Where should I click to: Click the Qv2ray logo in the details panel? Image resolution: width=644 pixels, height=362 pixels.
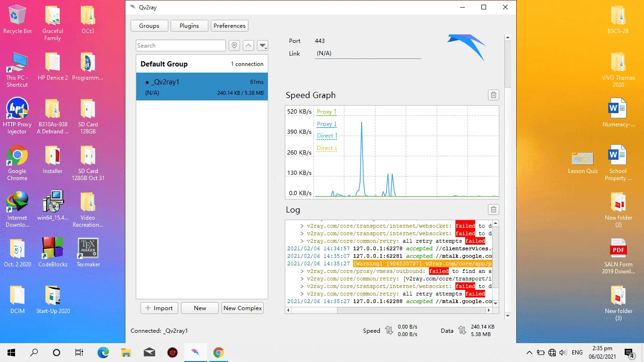pyautogui.click(x=467, y=47)
